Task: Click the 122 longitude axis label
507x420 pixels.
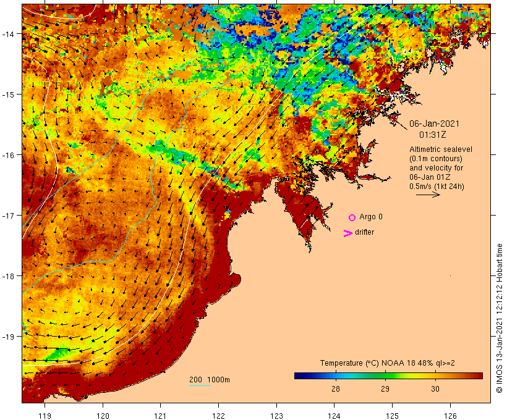Action: tap(219, 416)
